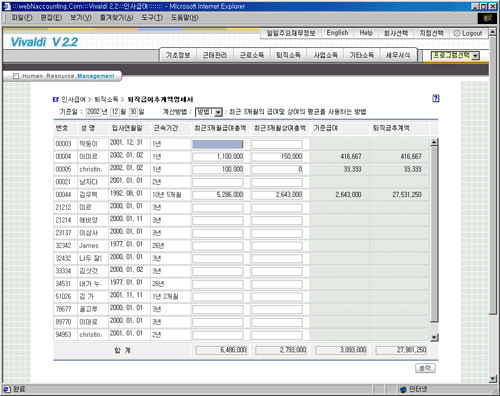Click salary total field for employee 00003
Screen dimensions: 500x396
pos(218,144)
